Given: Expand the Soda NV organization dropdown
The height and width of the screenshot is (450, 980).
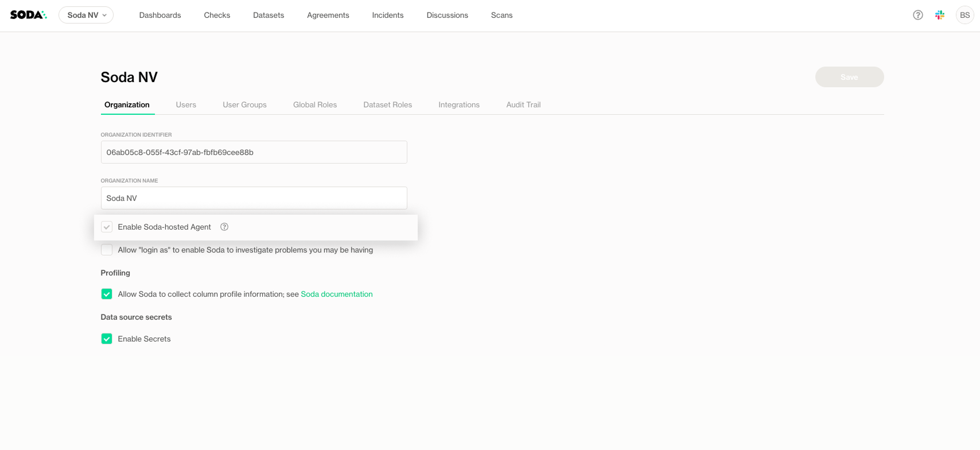Looking at the screenshot, I should (x=86, y=15).
